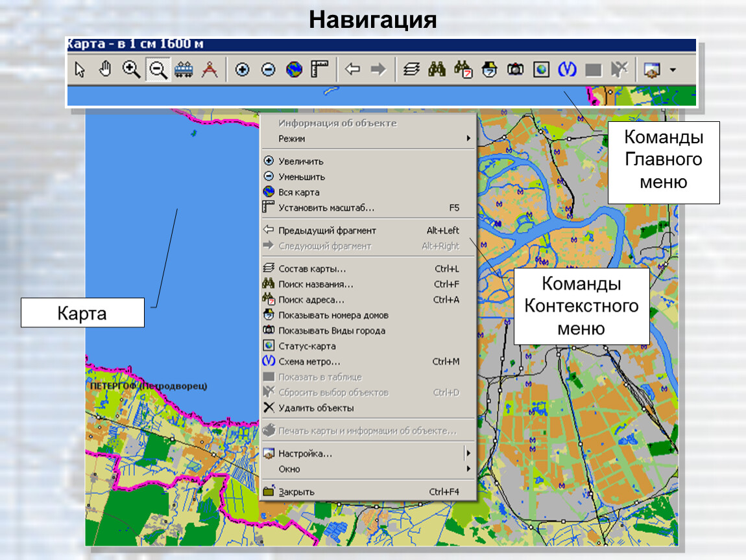Toggle house numbers toolbar icon
Image resolution: width=746 pixels, height=560 pixels.
489,69
